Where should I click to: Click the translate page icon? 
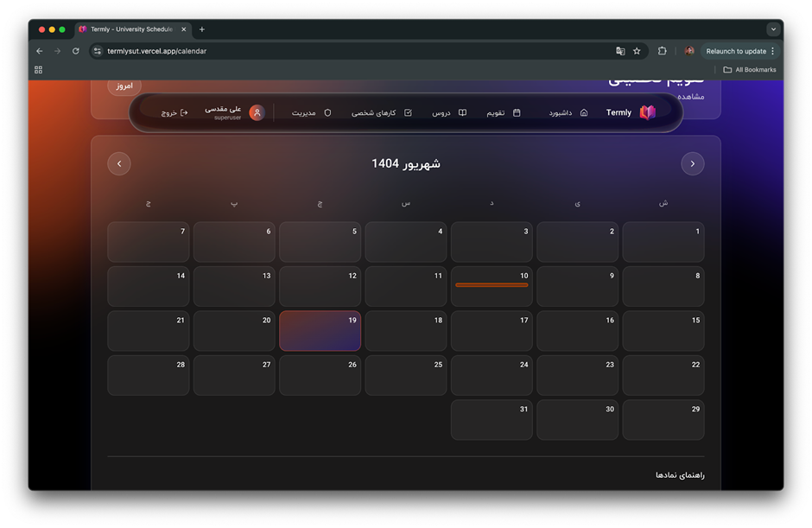click(620, 51)
